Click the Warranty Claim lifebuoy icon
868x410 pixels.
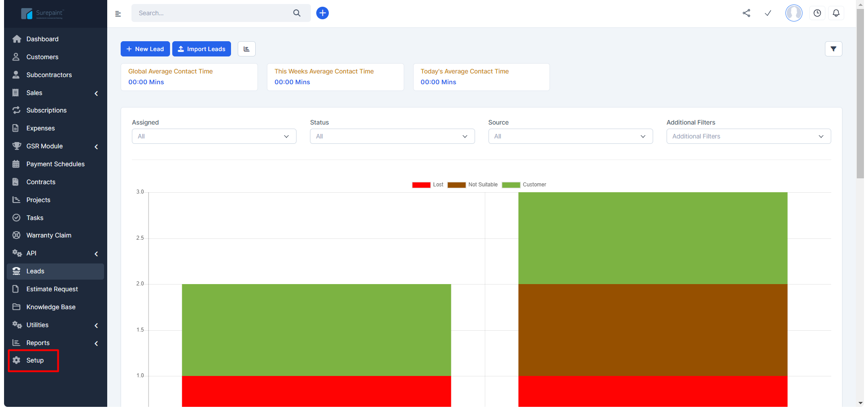tap(17, 235)
